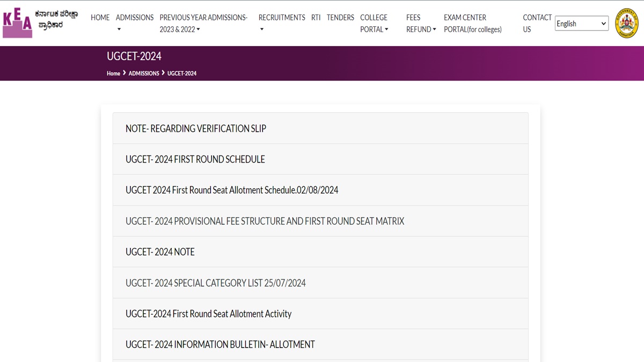The width and height of the screenshot is (644, 362).
Task: Expand the UGCET- 2024 NOTE row
Action: click(320, 252)
